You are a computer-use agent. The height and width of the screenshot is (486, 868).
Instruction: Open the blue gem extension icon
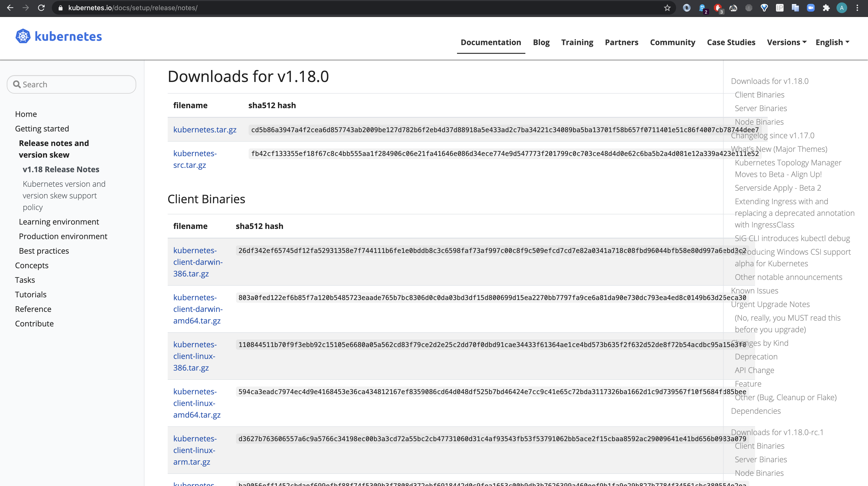point(764,8)
